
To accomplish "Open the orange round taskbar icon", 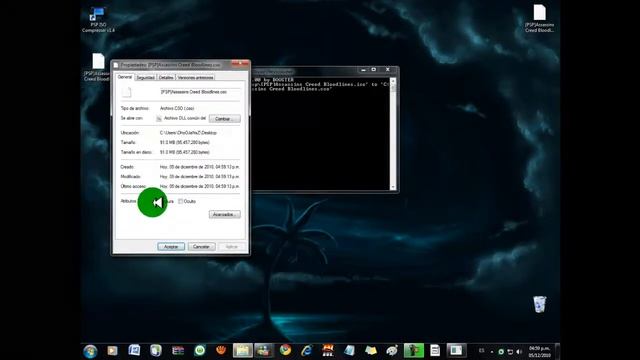I will pos(221,351).
